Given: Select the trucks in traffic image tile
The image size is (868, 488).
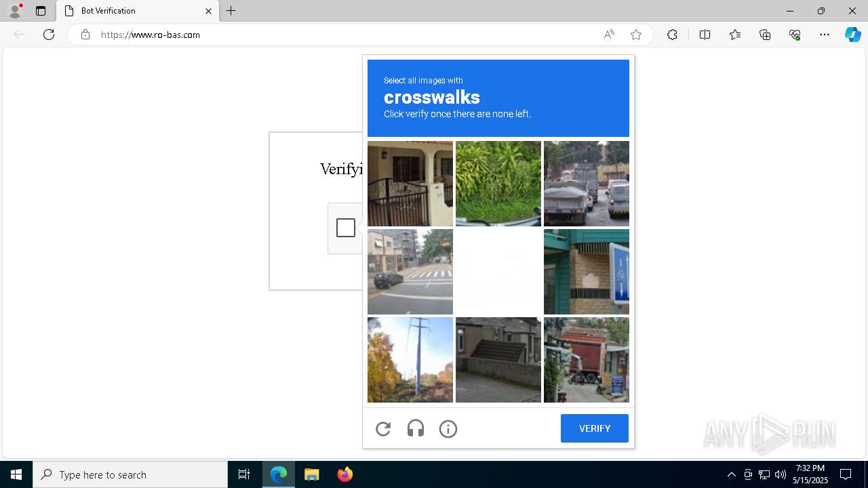Looking at the screenshot, I should (587, 184).
